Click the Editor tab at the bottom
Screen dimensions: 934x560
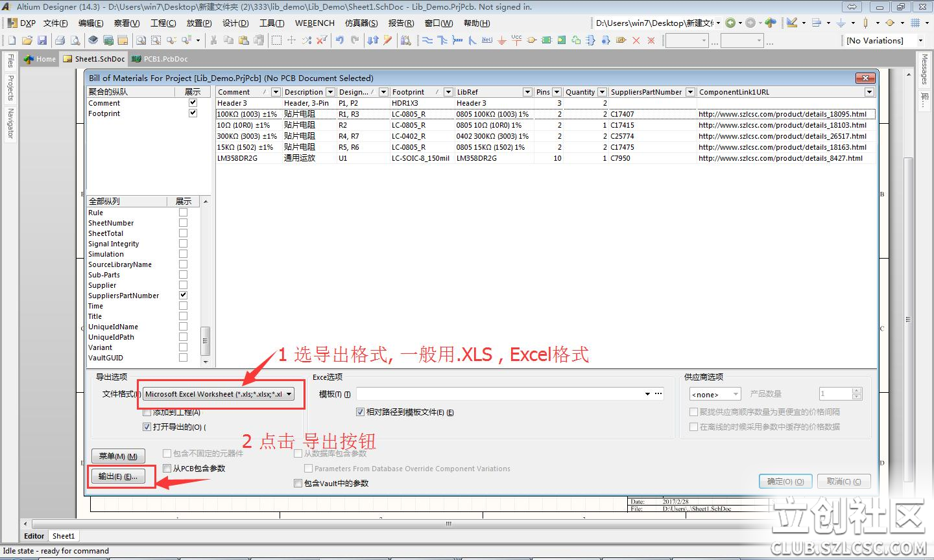click(x=34, y=536)
